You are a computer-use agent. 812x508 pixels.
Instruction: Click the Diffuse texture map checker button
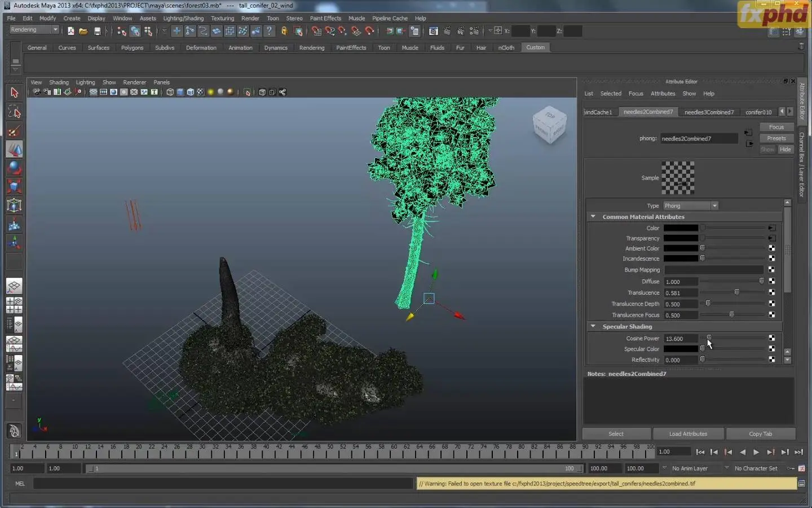[x=771, y=281]
